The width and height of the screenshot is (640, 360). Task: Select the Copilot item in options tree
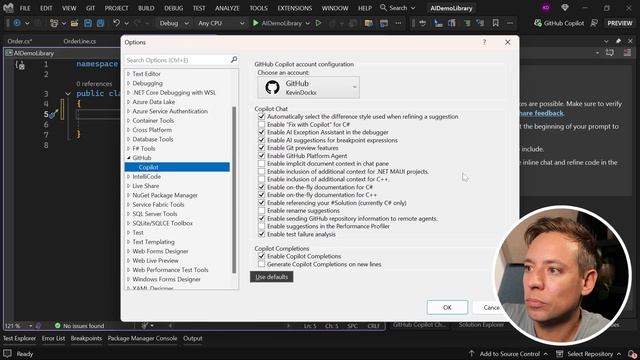pos(177,167)
